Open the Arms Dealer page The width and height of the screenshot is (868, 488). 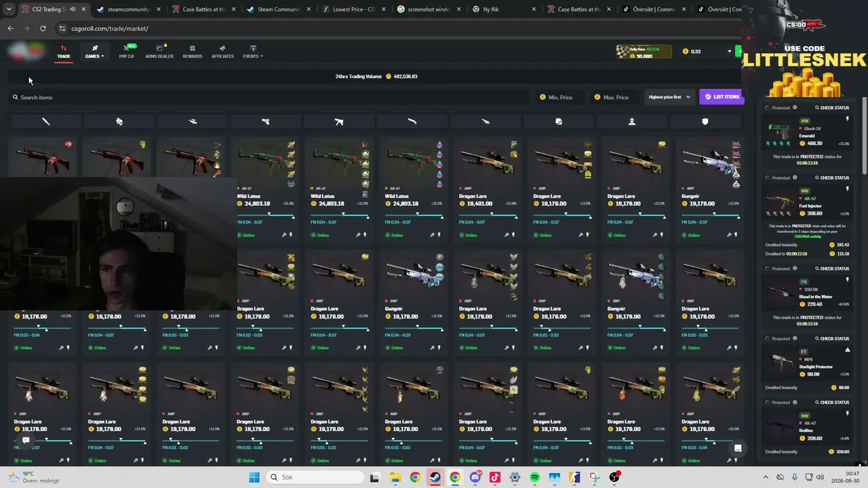159,52
